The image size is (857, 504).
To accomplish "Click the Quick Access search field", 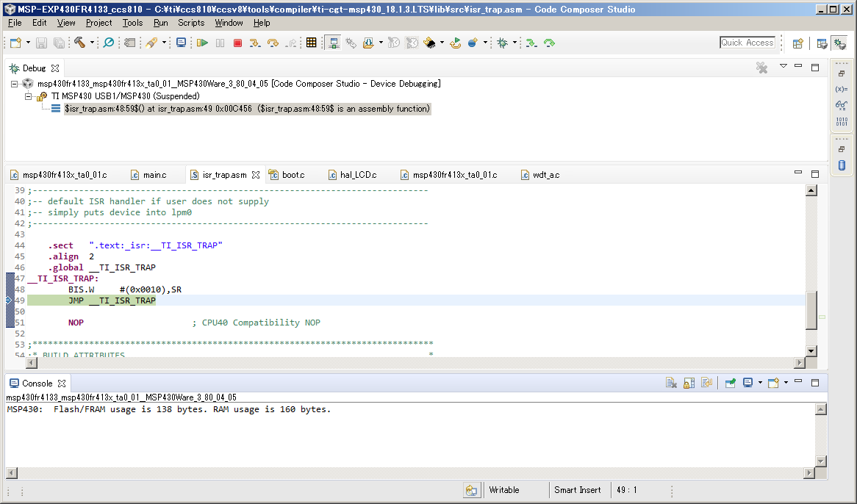I will [x=747, y=43].
